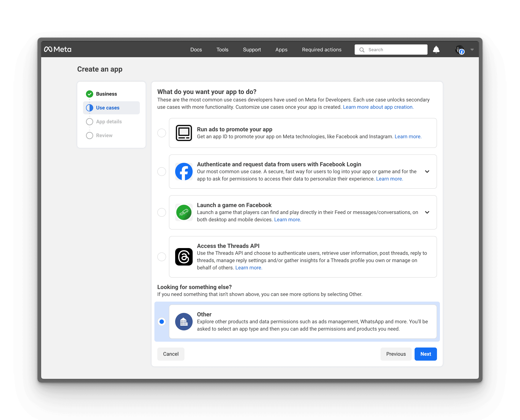Screen dimensions: 520x420
Task: Open the notifications bell
Action: [x=436, y=49]
